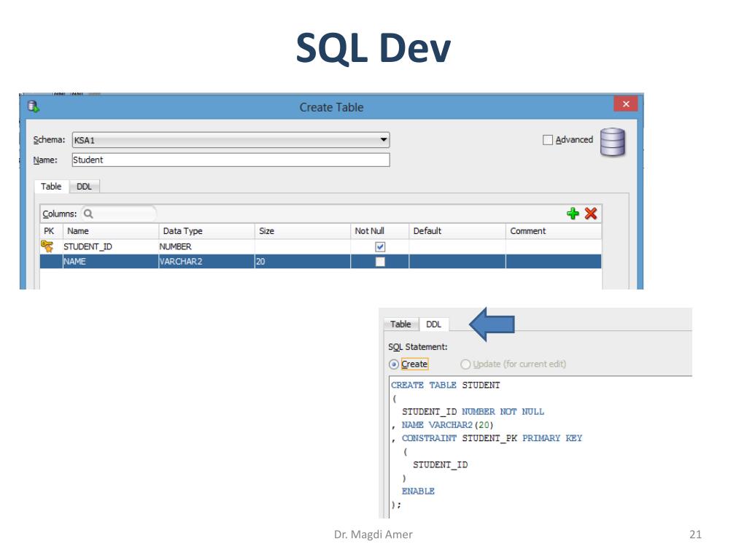Click the STUDENT_ID NUMBER NOT NULL DDL line
747x560 pixels.
(x=473, y=412)
